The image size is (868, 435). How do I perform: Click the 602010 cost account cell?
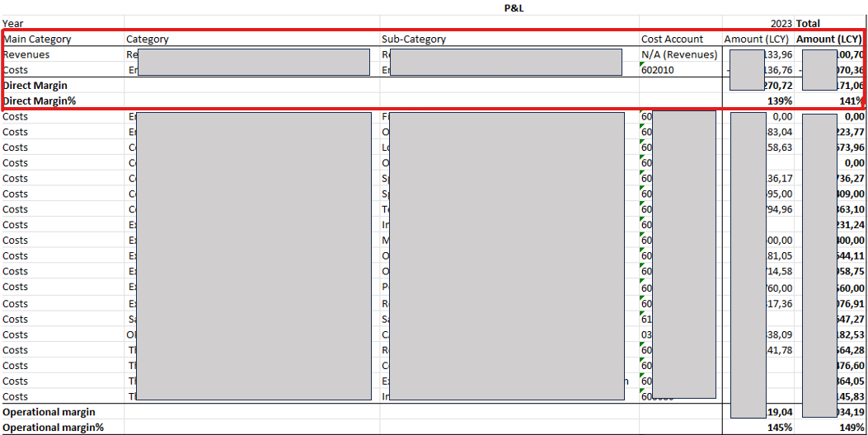coord(657,70)
